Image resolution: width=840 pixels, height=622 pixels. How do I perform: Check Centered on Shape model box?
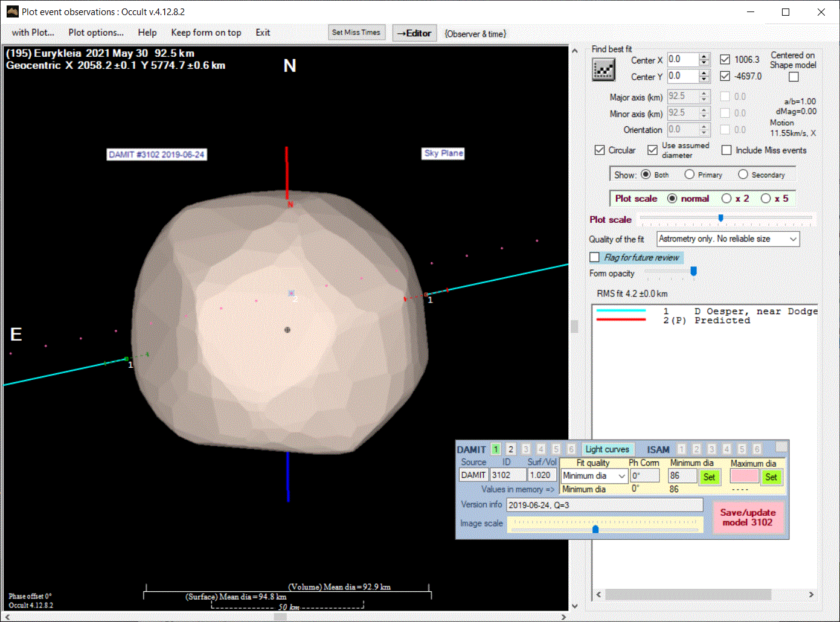coord(794,77)
